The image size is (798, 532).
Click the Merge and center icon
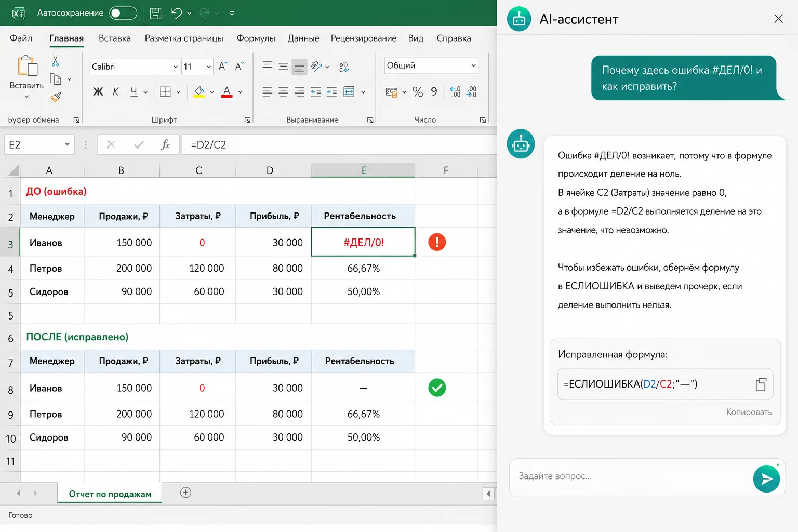[x=349, y=92]
